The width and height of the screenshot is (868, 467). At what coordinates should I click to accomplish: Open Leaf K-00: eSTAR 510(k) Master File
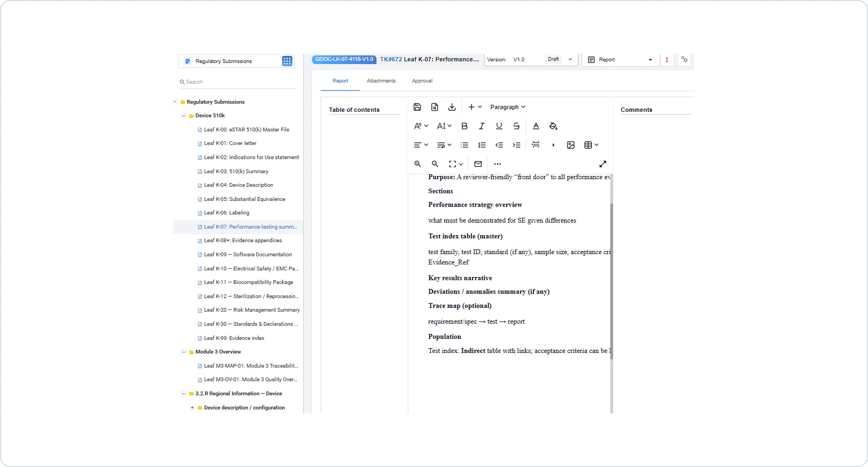[246, 130]
